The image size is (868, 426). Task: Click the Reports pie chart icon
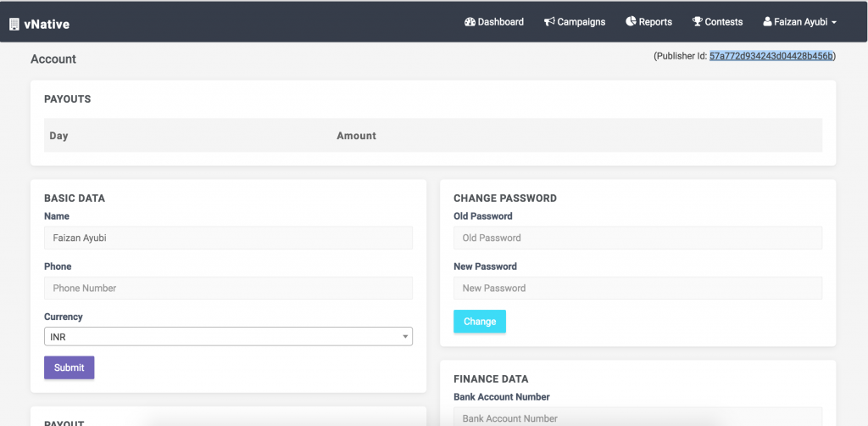tap(631, 21)
